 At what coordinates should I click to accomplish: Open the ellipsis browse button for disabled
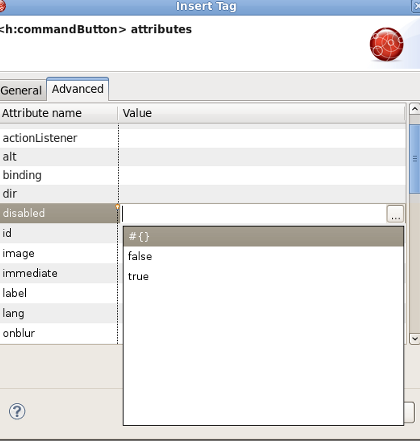pyautogui.click(x=395, y=214)
